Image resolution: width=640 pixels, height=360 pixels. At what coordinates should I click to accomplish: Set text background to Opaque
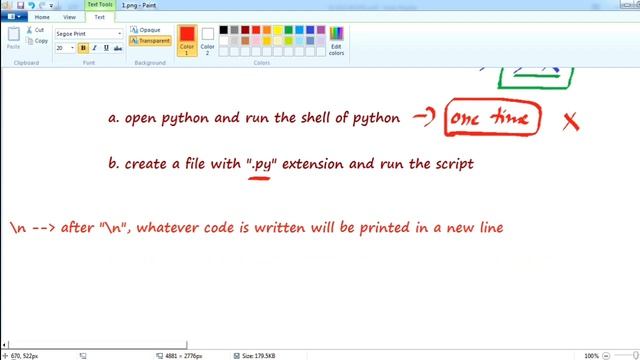coord(146,30)
